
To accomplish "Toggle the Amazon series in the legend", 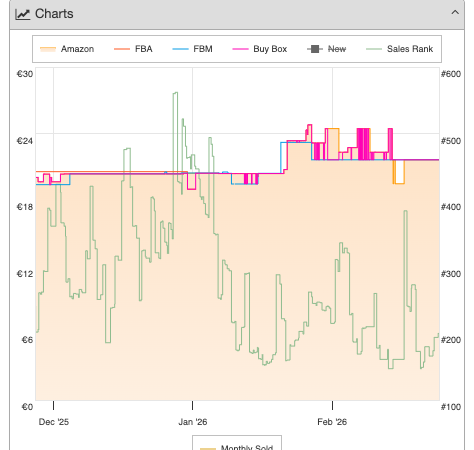I will [67, 49].
